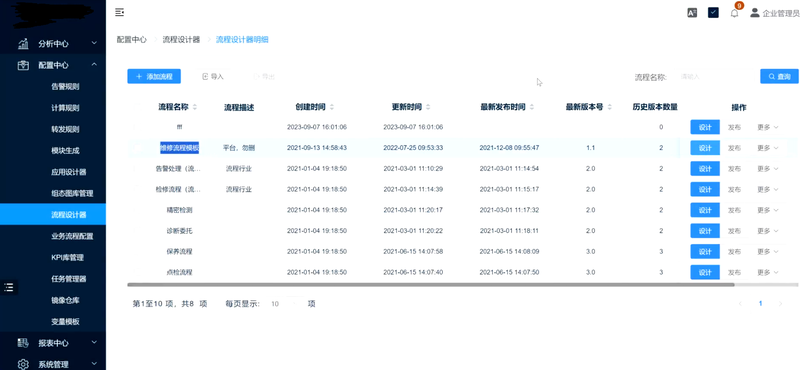The image size is (800, 370).
Task: Open 业务流程配置 in the sidebar
Action: 72,236
